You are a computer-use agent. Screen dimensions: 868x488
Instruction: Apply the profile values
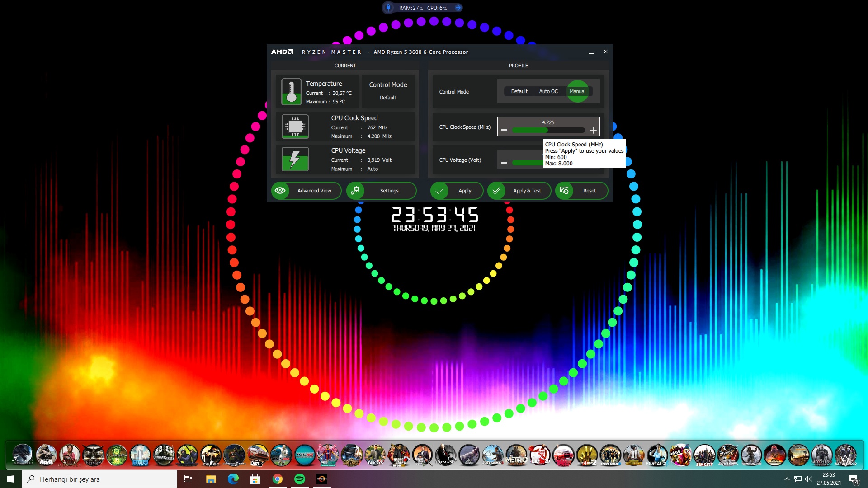click(x=457, y=191)
